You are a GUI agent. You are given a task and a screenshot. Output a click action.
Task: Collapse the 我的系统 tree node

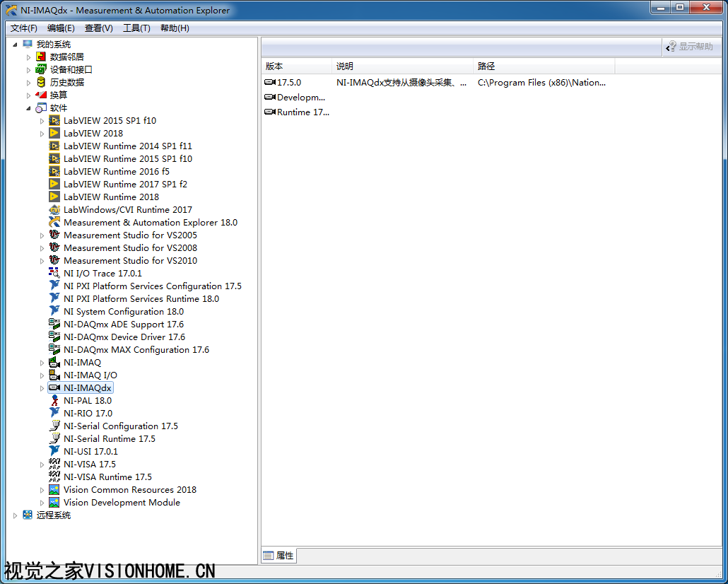(x=16, y=45)
